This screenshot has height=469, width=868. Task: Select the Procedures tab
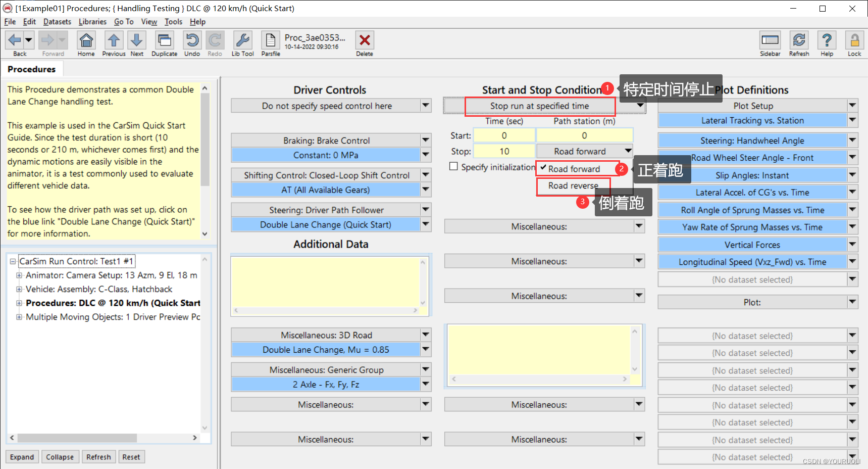click(32, 69)
